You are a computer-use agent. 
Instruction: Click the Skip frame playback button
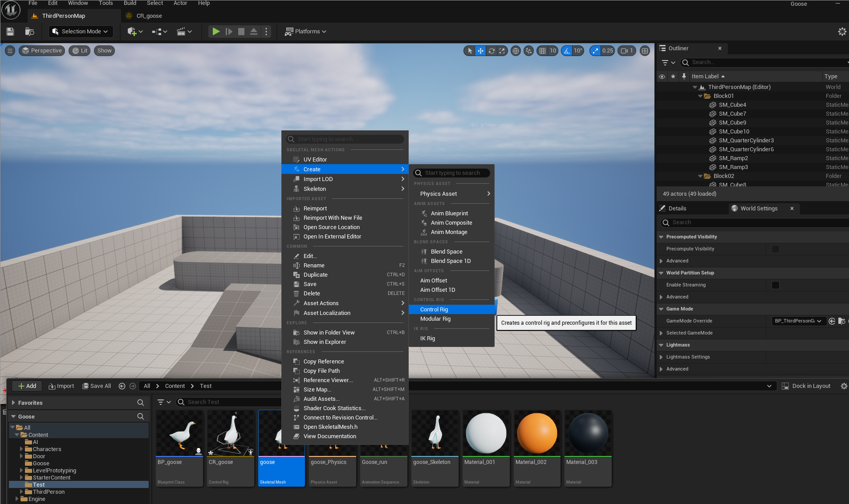[229, 32]
